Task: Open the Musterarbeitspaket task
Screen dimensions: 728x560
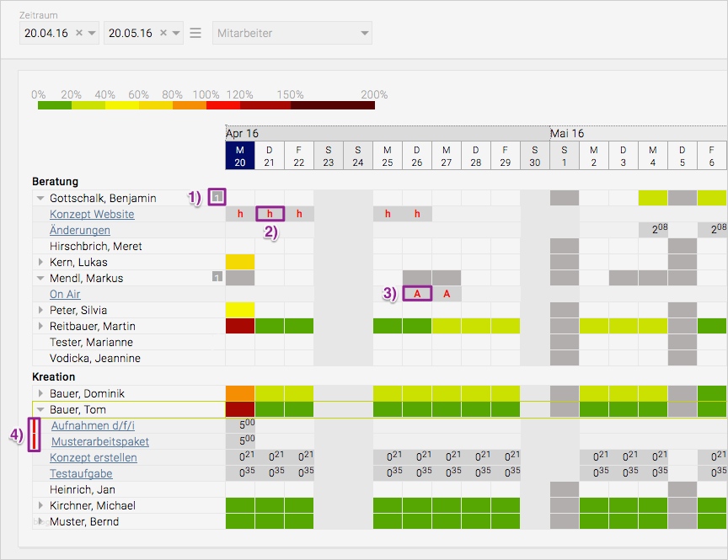Action: pyautogui.click(x=99, y=441)
